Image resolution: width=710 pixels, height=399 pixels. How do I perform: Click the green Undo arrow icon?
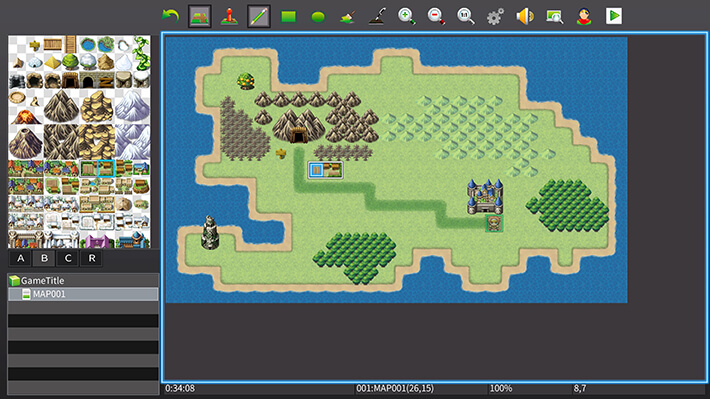coord(170,16)
